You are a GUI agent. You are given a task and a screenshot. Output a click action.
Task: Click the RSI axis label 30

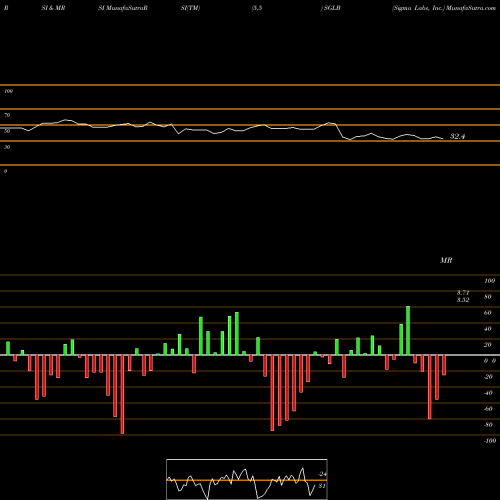tap(7, 147)
